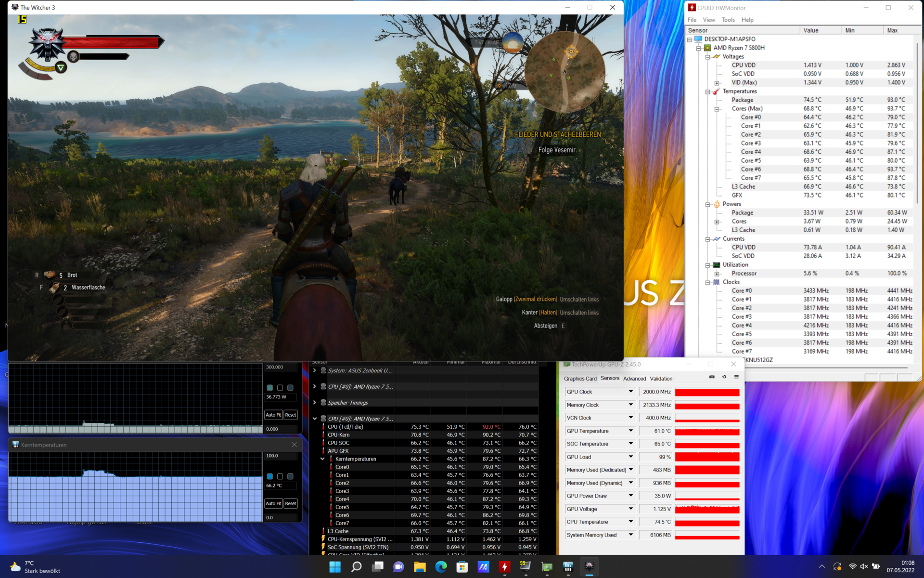The width and height of the screenshot is (924, 578).
Task: Click the Value column header in HWMonitor
Action: (821, 30)
